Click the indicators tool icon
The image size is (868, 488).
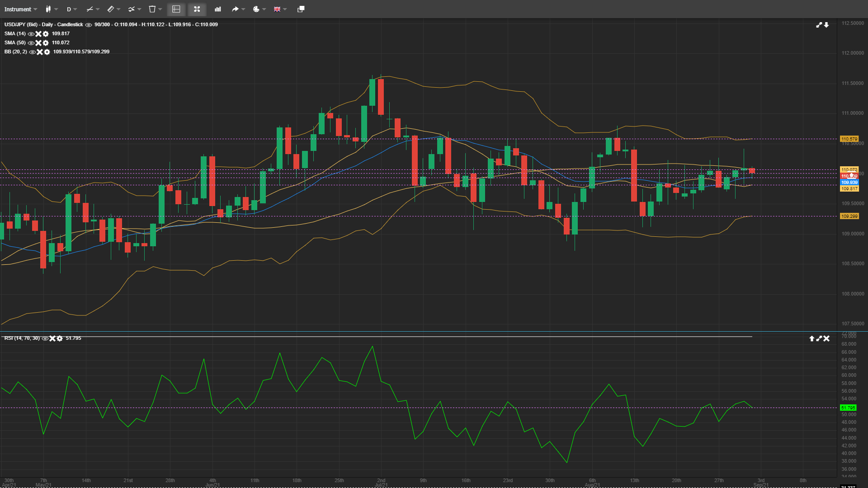coord(131,9)
